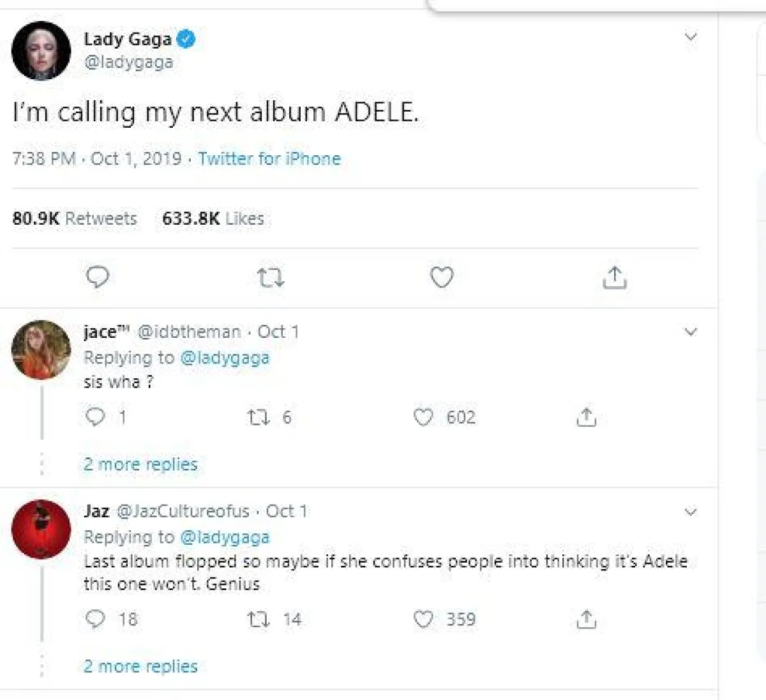Open dropdown caret on Lady Gaga's tweet

(691, 37)
